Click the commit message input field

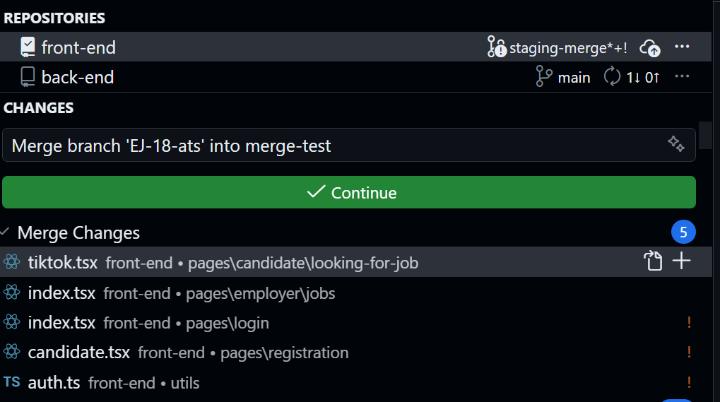click(x=349, y=146)
